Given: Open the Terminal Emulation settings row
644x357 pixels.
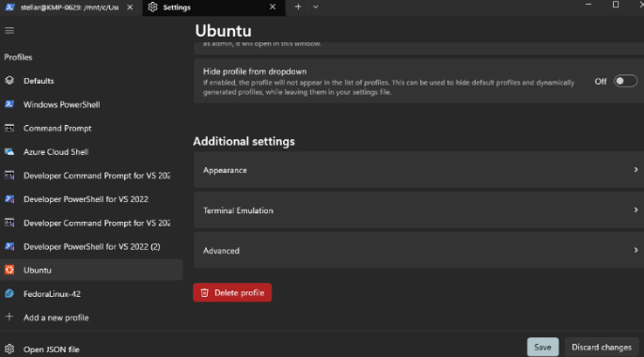Looking at the screenshot, I should 418,210.
